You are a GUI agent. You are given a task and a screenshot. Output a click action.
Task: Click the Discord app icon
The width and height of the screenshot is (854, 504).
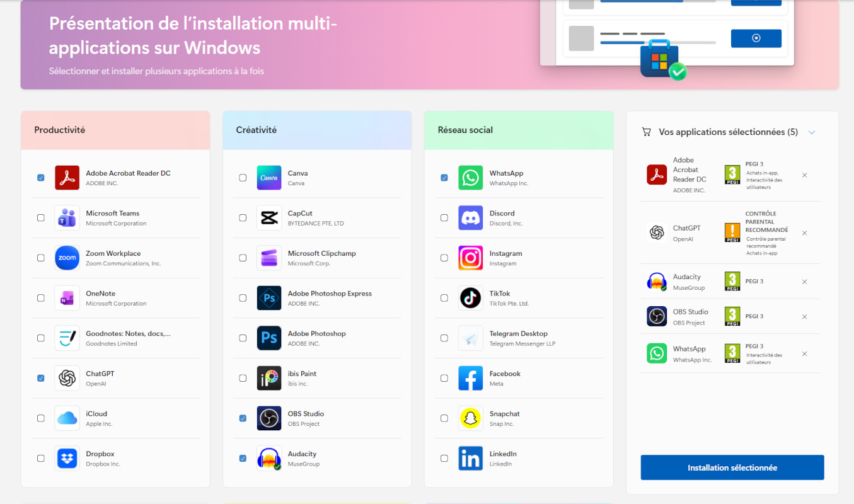click(x=470, y=217)
